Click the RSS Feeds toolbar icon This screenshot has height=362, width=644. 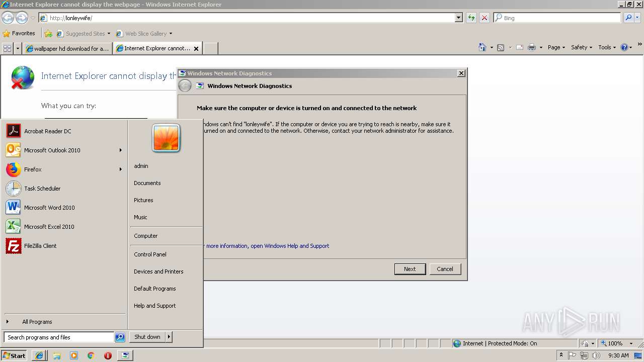tap(501, 47)
